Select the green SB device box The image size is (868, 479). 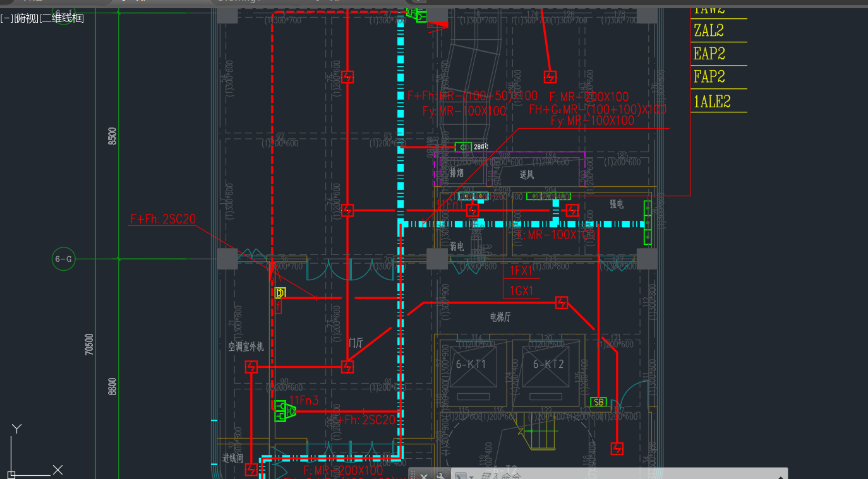coord(598,402)
